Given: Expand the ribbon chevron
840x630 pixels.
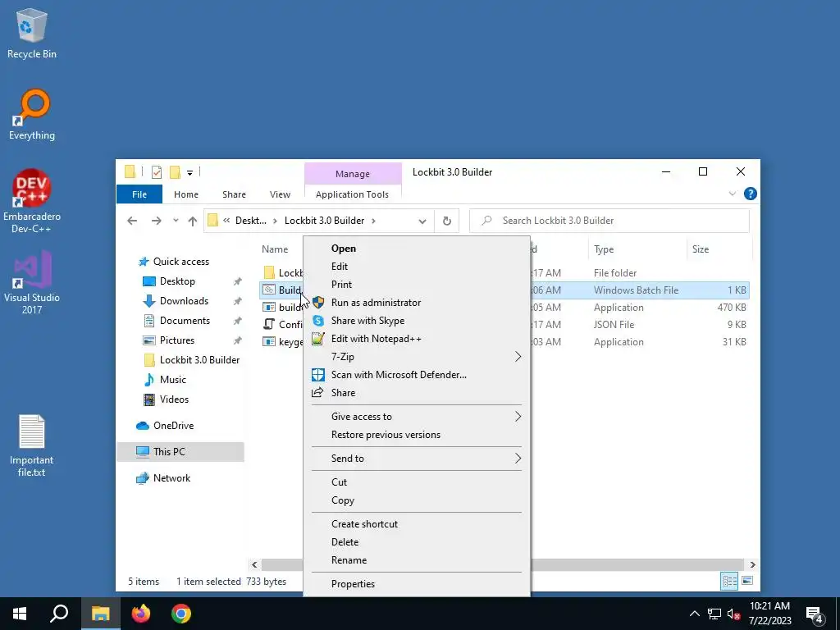Looking at the screenshot, I should tap(732, 194).
